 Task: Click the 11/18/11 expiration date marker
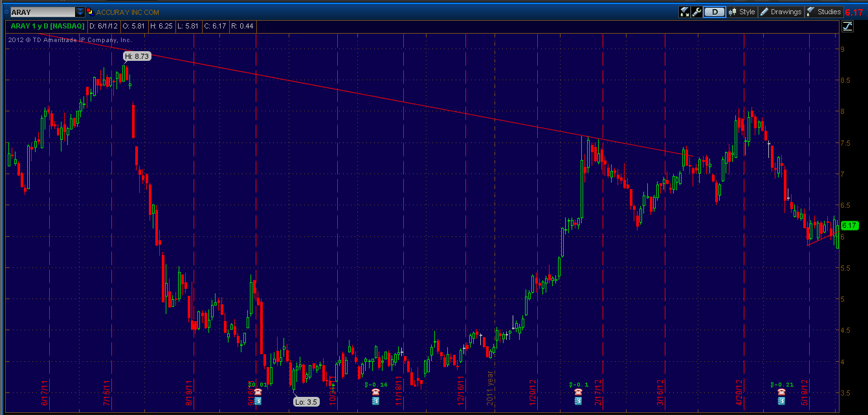coord(399,390)
